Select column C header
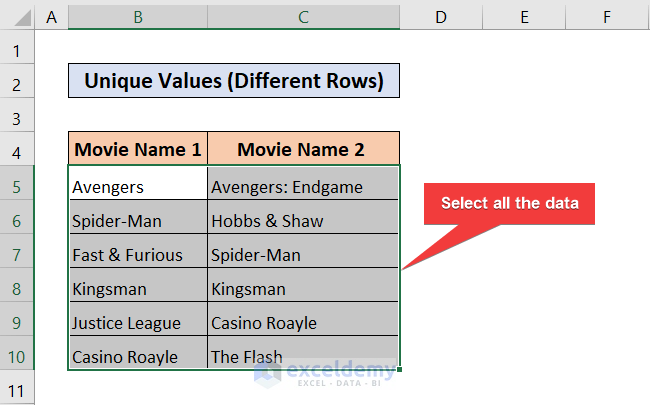The image size is (650, 405). pos(303,17)
